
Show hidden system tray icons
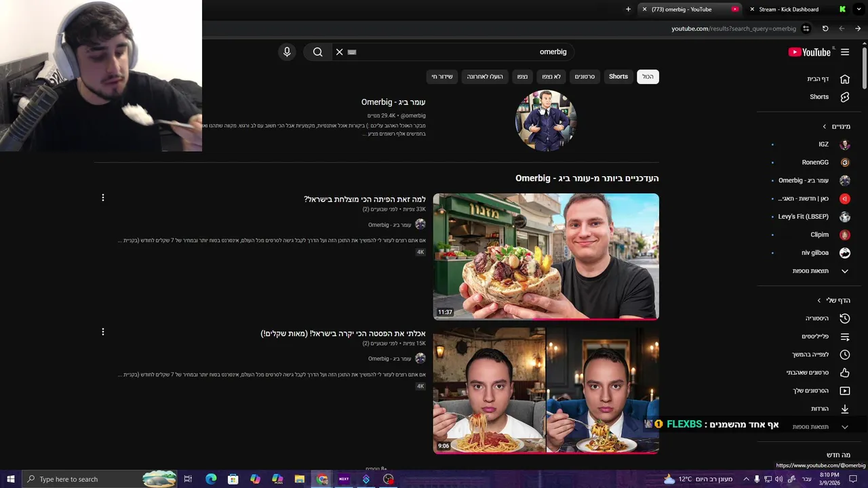tap(746, 479)
